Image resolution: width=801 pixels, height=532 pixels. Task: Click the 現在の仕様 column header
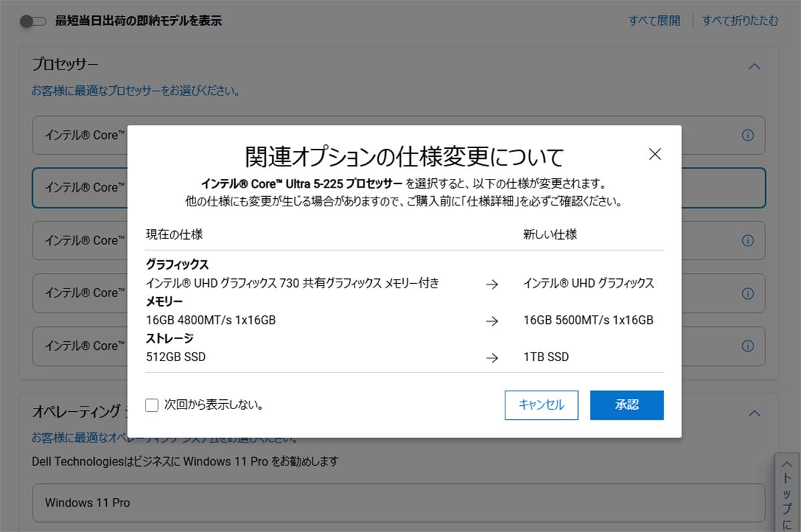coord(174,234)
